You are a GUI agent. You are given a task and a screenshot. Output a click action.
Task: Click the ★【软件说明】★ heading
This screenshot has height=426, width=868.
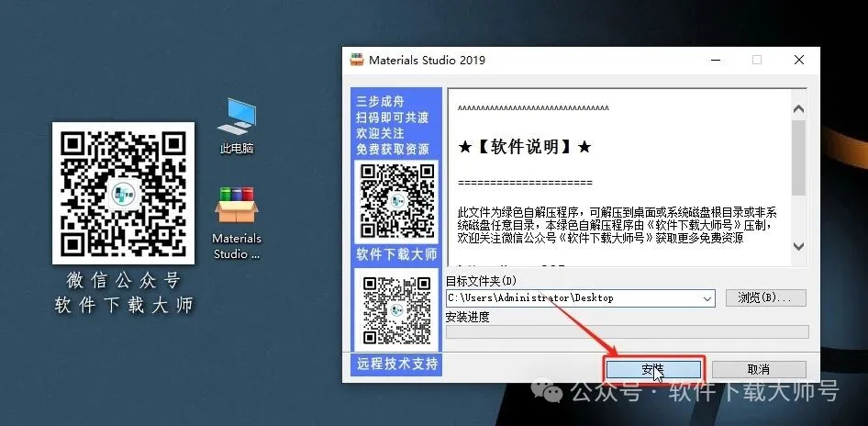click(525, 147)
